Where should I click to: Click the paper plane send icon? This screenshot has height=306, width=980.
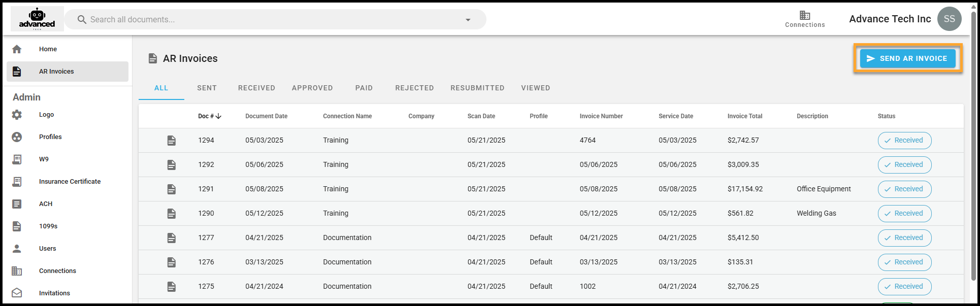[870, 58]
